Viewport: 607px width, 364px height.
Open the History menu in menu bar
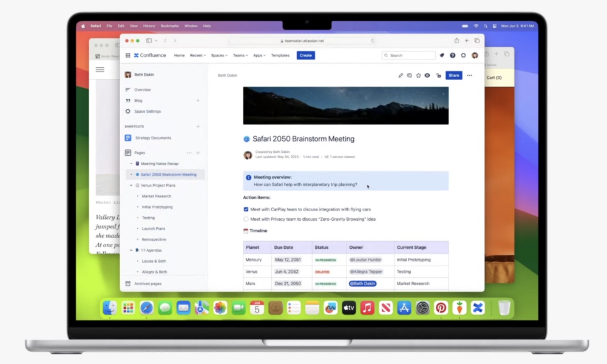pos(149,26)
